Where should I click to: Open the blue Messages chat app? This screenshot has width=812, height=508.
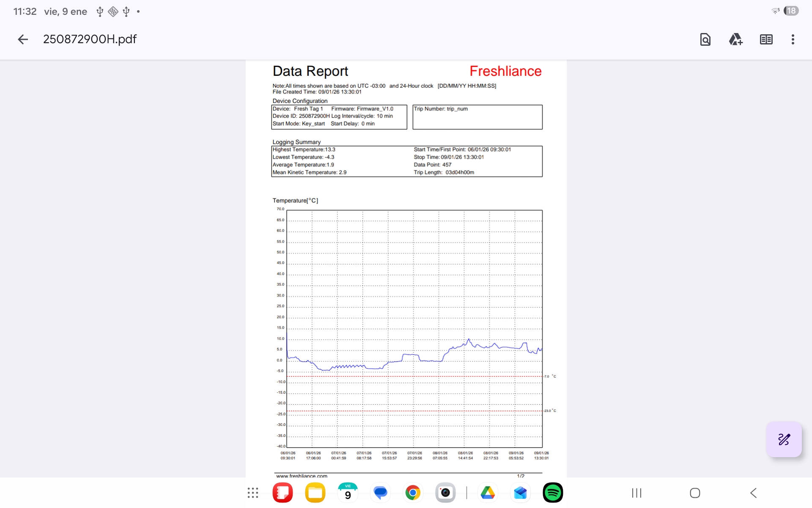[x=380, y=493]
